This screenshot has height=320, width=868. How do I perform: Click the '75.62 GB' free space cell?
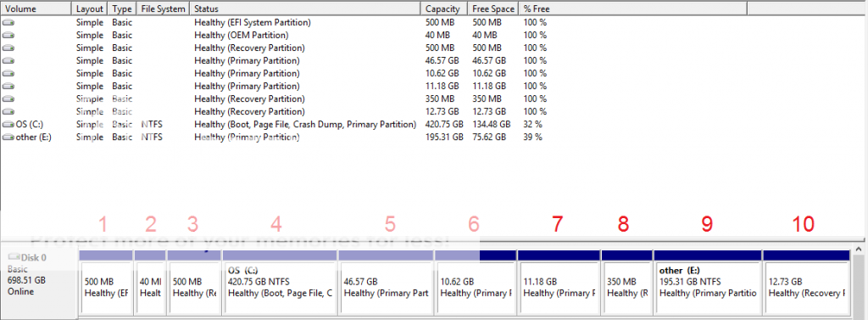click(x=489, y=138)
